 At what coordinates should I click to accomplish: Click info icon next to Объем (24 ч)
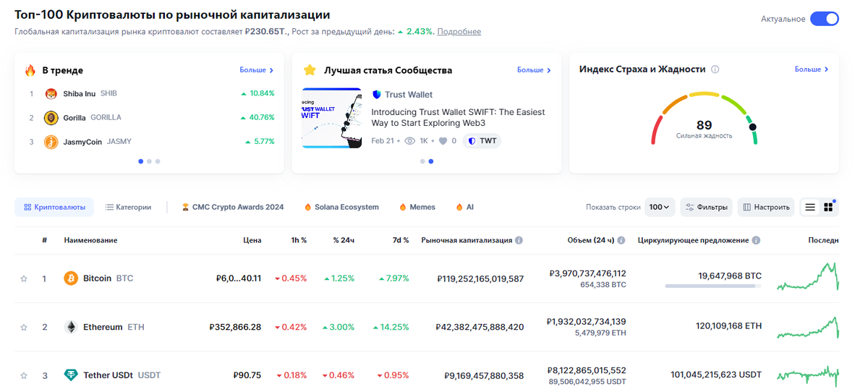pyautogui.click(x=621, y=240)
